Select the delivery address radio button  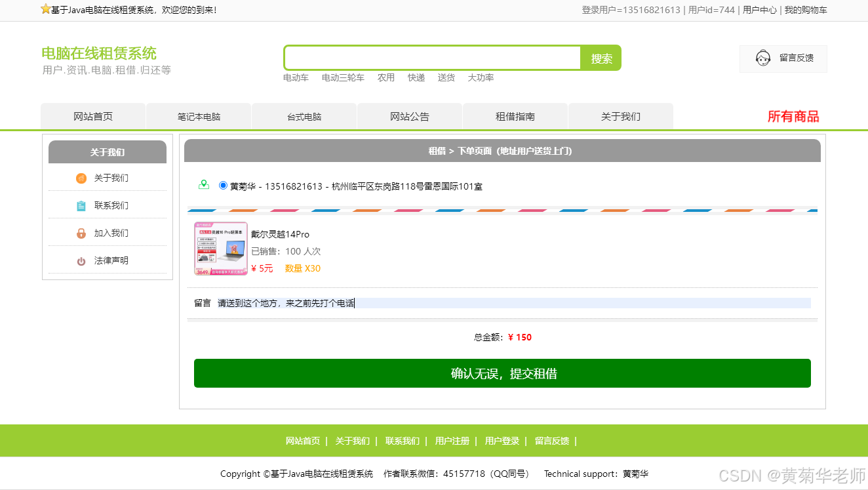[x=223, y=185]
